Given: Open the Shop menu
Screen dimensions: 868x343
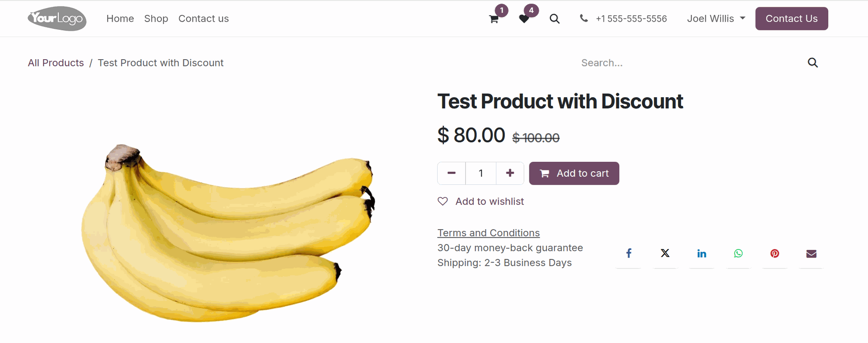Looking at the screenshot, I should click(x=156, y=19).
